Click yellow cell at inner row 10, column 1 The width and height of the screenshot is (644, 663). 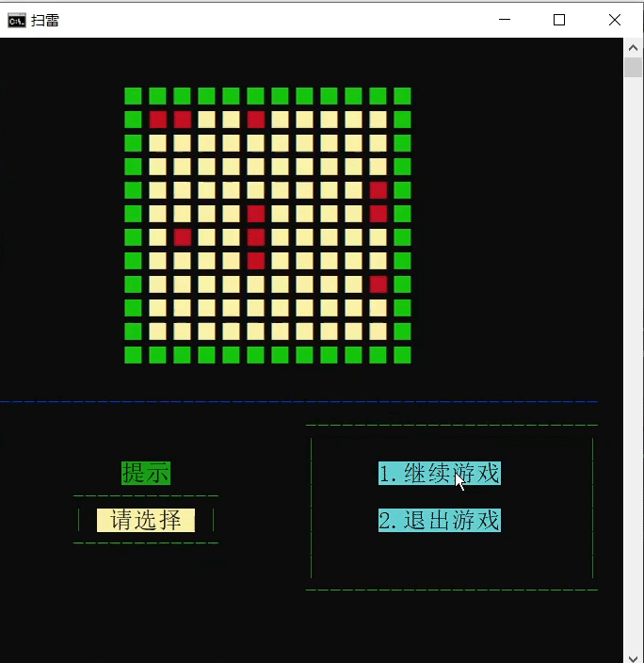tap(158, 331)
